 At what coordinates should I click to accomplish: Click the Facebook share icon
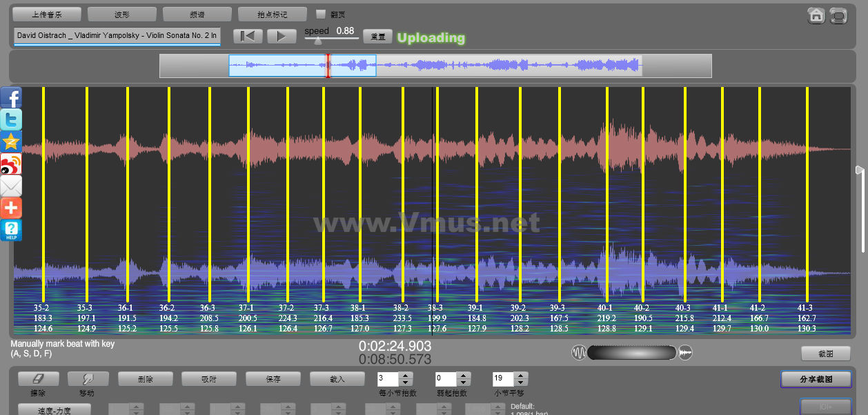coord(11,98)
